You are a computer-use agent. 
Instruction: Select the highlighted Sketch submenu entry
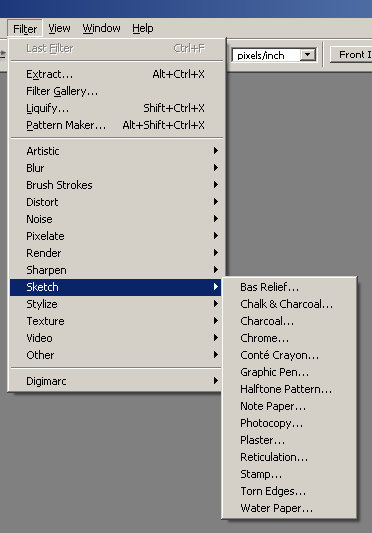pyautogui.click(x=116, y=287)
